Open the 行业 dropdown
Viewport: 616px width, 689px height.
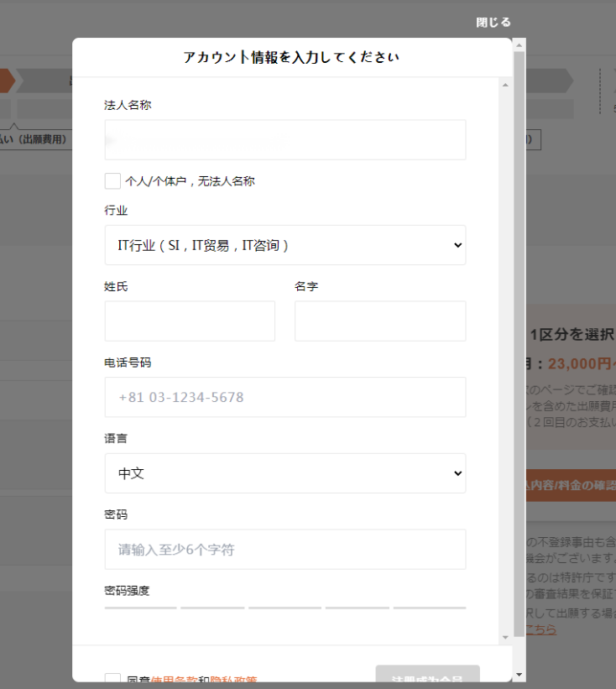click(285, 245)
